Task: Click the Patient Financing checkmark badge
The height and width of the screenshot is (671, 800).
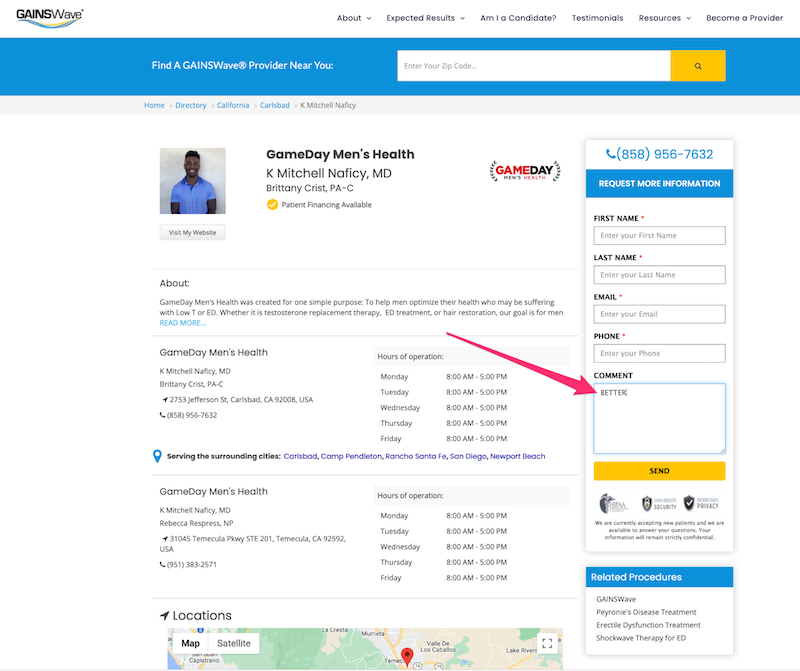Action: pyautogui.click(x=272, y=205)
